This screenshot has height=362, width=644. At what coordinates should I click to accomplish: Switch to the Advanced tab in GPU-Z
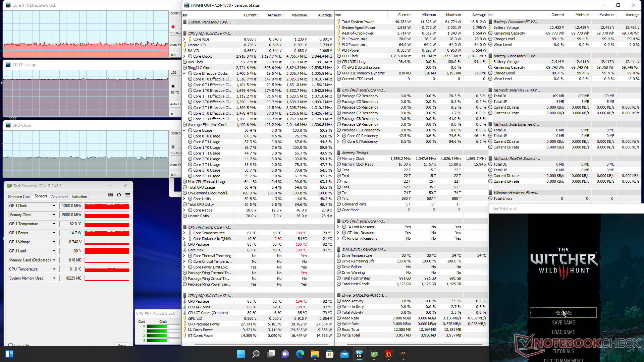click(59, 197)
